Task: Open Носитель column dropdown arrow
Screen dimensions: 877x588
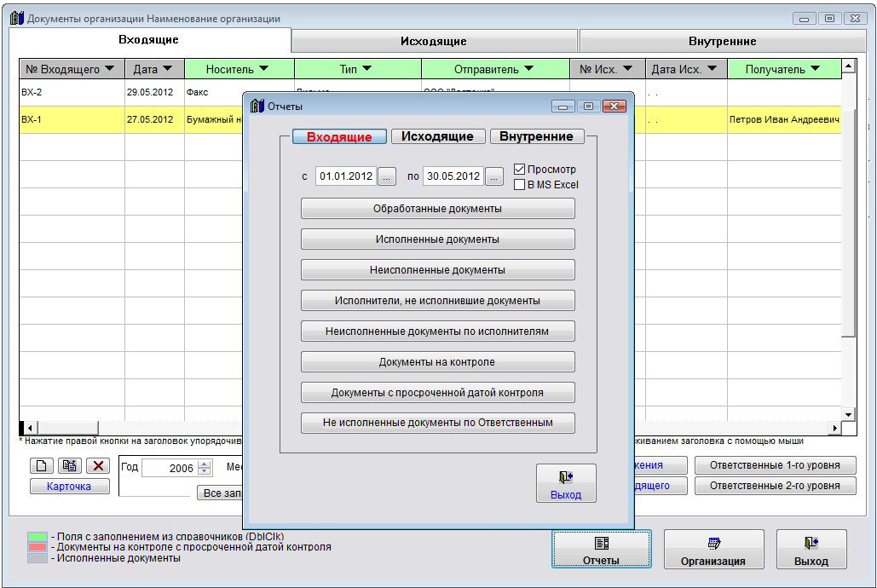Action: [263, 68]
